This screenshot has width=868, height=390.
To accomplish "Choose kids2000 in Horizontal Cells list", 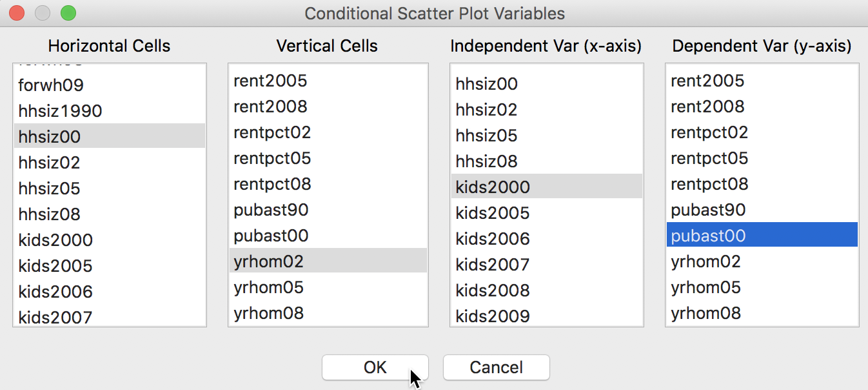I will point(110,240).
